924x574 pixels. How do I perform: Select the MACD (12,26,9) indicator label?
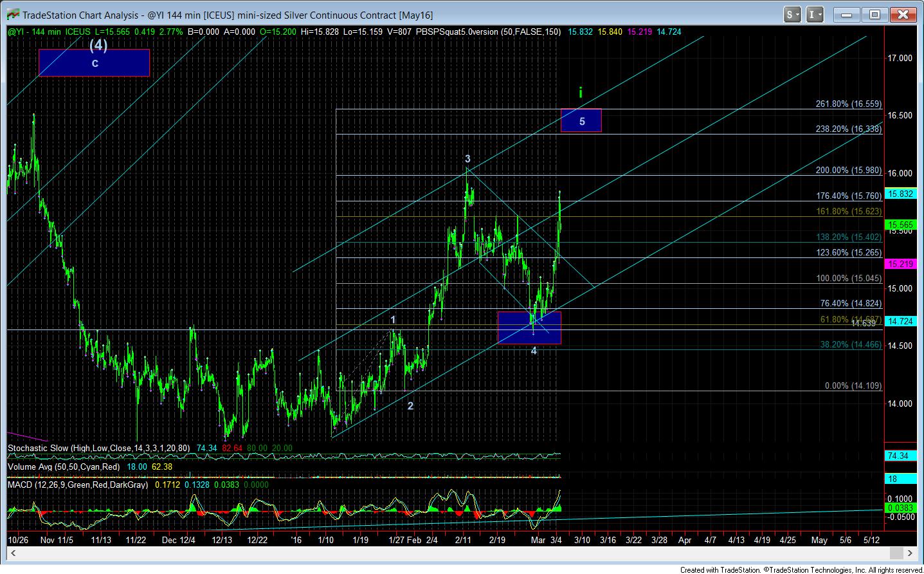tap(78, 485)
